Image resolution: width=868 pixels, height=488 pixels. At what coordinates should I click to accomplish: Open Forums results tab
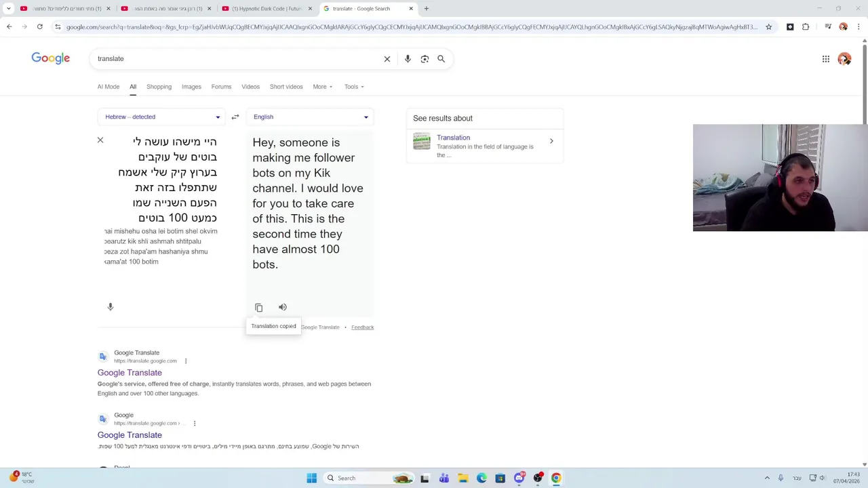[x=221, y=87]
